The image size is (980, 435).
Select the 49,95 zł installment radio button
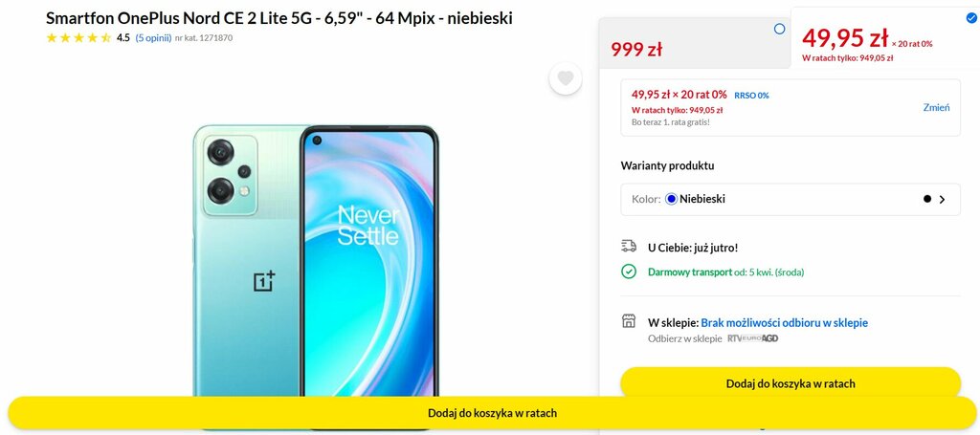(970, 18)
